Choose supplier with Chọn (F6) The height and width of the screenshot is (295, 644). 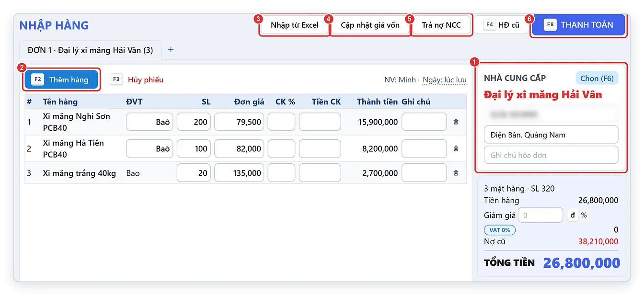tap(597, 78)
